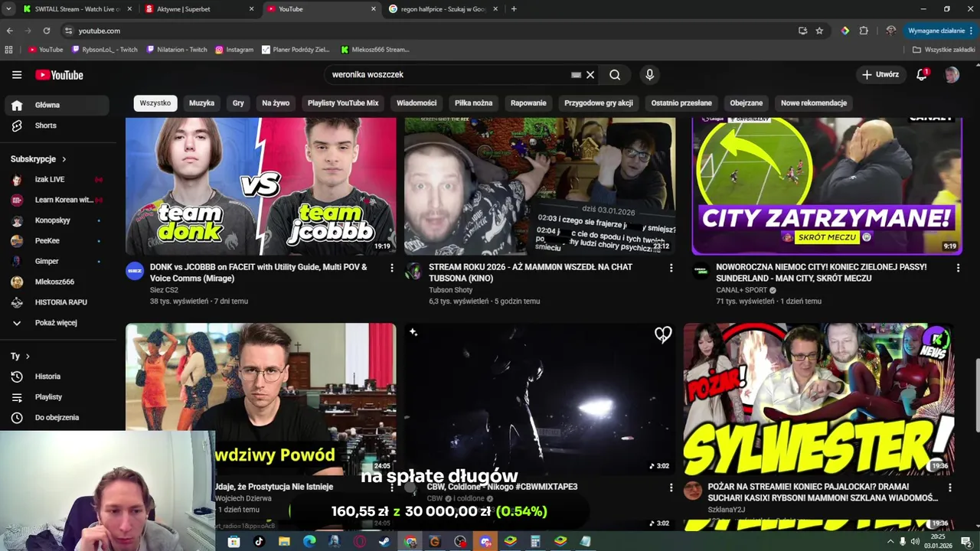Image resolution: width=980 pixels, height=551 pixels.
Task: Open CANAL+ SPORT channel avatar
Action: (701, 271)
